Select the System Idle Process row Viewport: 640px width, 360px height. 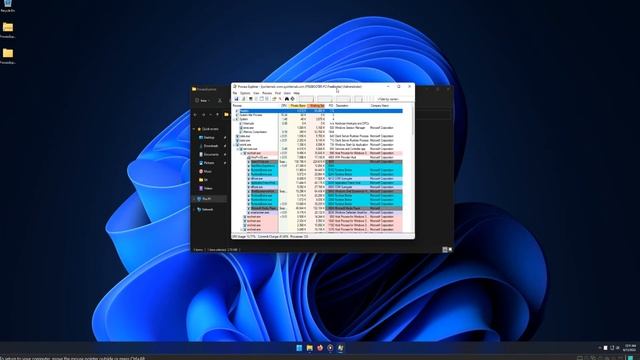(x=318, y=115)
